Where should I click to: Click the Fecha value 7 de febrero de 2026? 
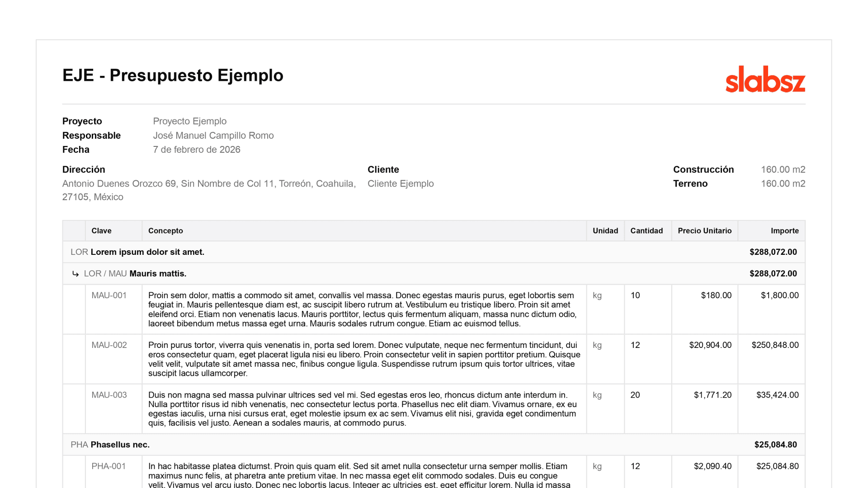point(196,150)
